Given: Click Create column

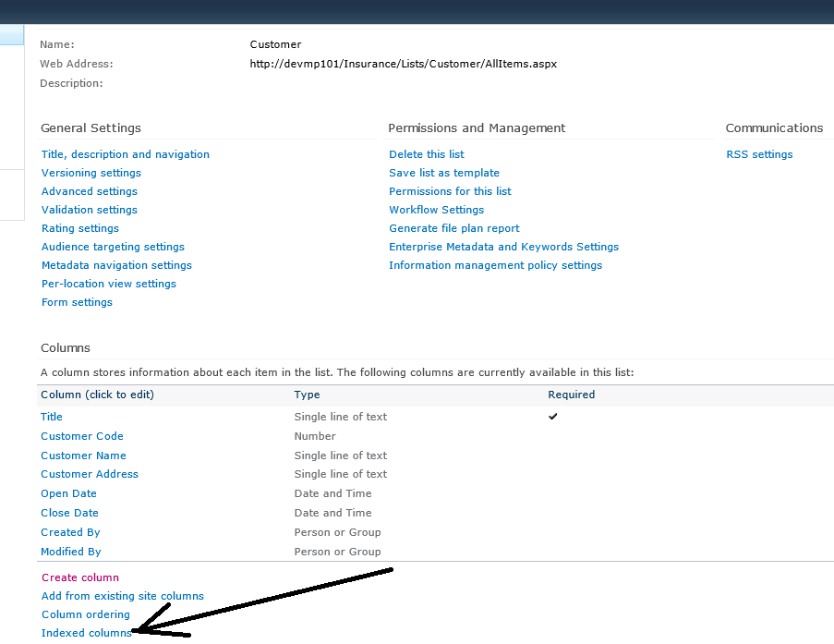Looking at the screenshot, I should [79, 577].
